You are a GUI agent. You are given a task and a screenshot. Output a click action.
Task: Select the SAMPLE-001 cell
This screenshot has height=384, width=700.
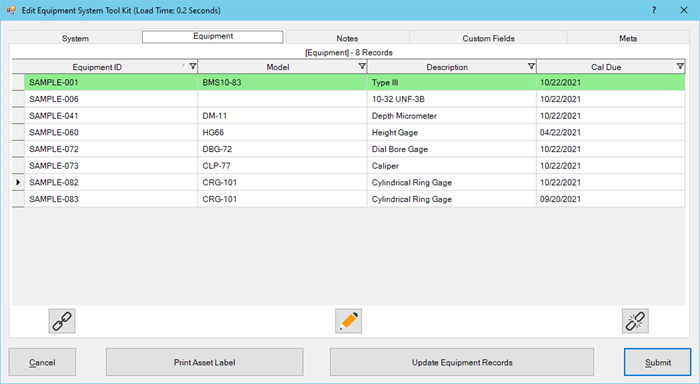[111, 83]
